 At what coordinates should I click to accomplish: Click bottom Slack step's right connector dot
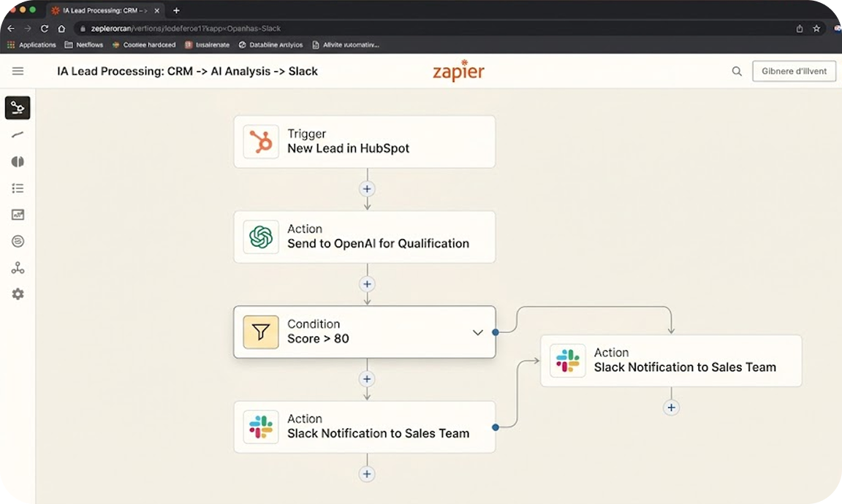tap(496, 427)
